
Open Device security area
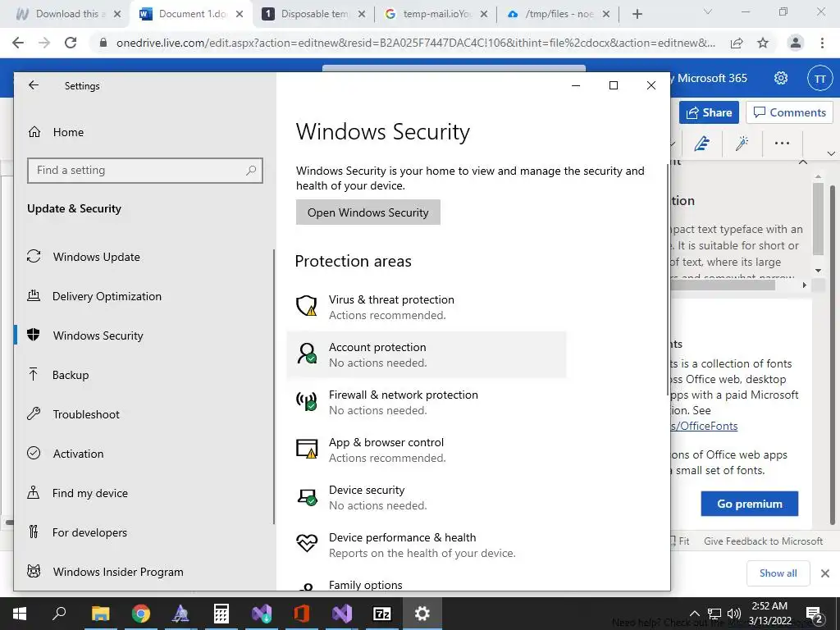pos(426,498)
